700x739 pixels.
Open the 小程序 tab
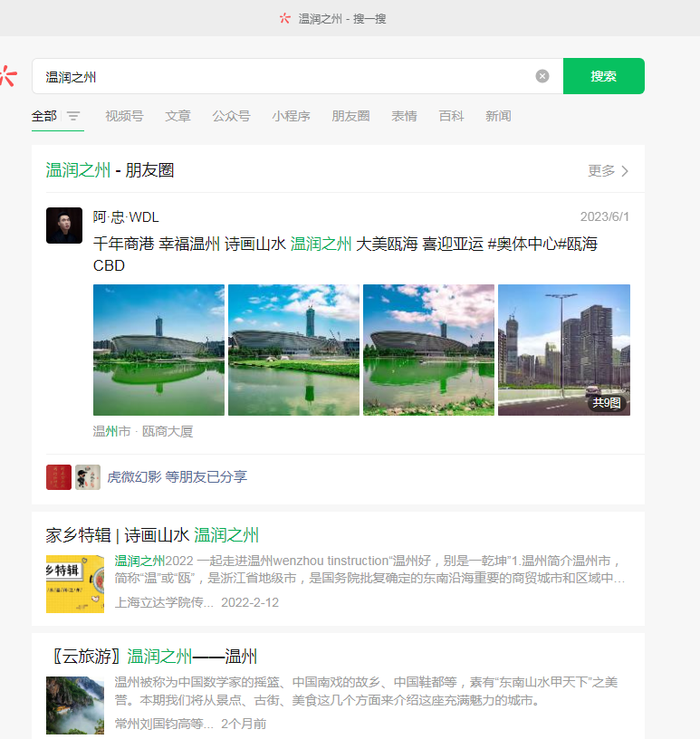tap(291, 116)
